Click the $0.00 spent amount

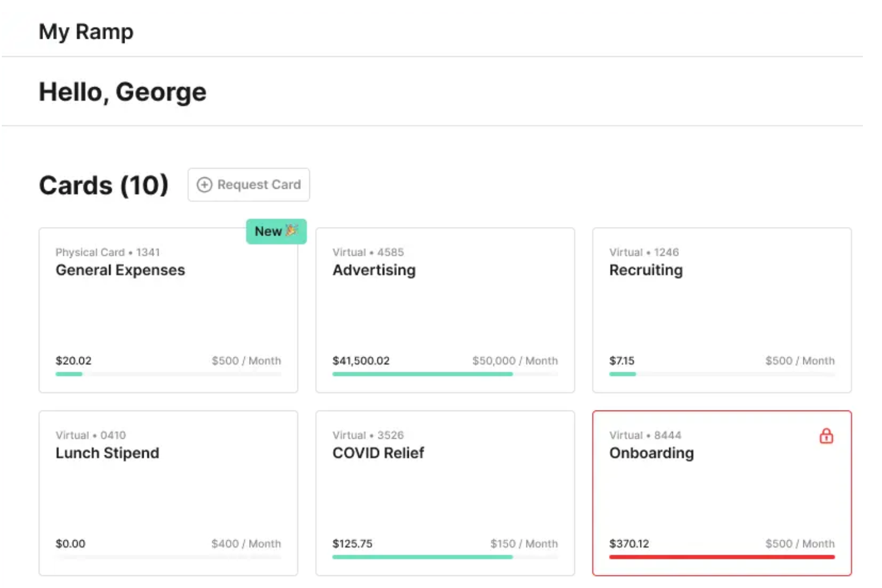pos(70,543)
